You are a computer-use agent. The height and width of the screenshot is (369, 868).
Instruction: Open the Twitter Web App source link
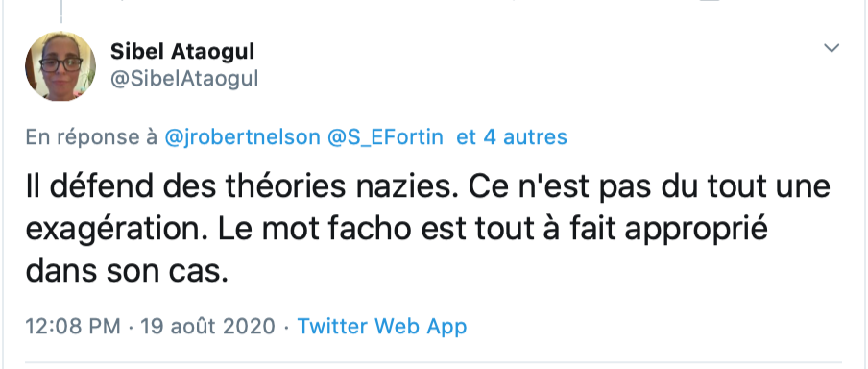[382, 326]
